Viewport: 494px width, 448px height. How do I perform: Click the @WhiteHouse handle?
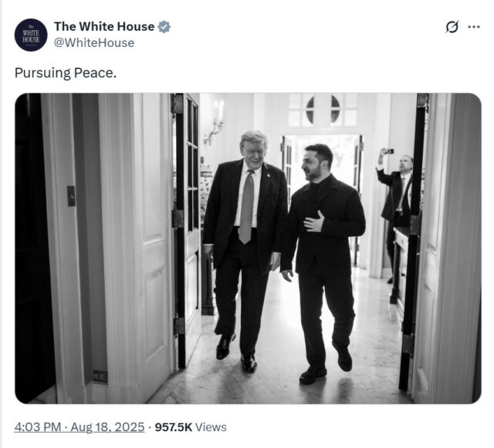pos(94,43)
